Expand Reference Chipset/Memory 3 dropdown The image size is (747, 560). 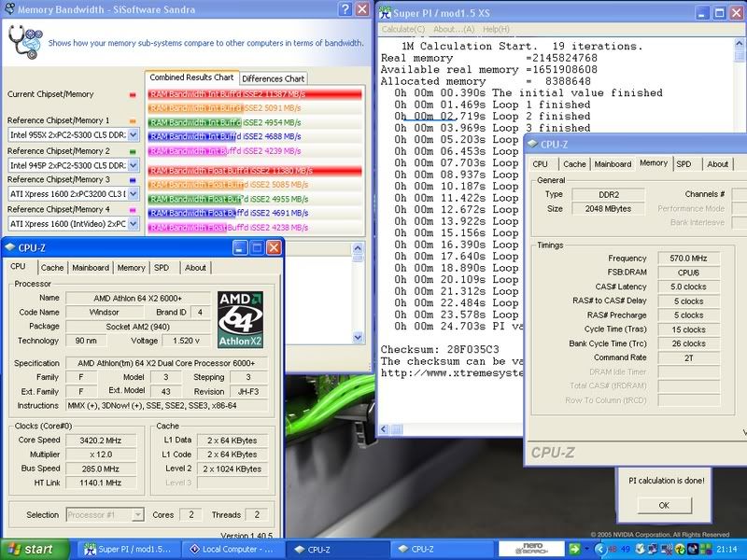pyautogui.click(x=134, y=194)
